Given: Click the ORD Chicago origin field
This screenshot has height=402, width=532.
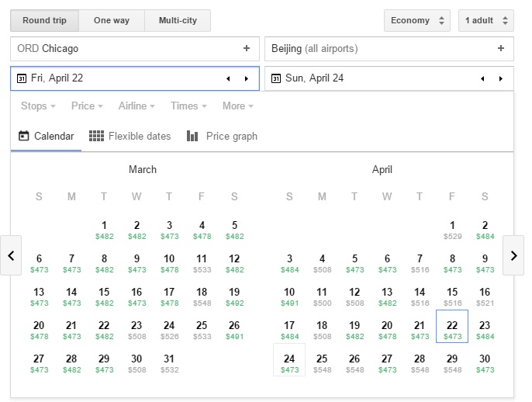Looking at the screenshot, I should [x=124, y=48].
